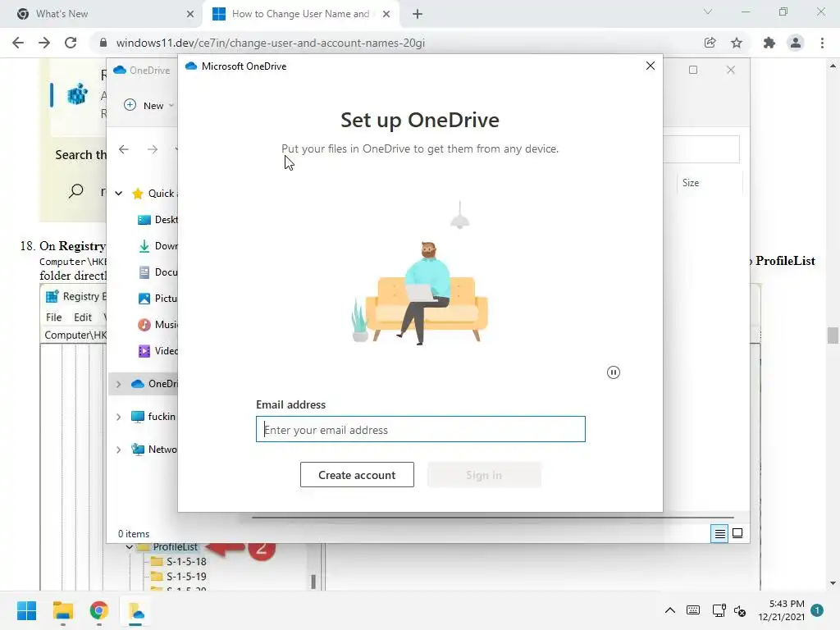Screen dimensions: 840x630
Task: Click the Create account button
Action: (357, 475)
